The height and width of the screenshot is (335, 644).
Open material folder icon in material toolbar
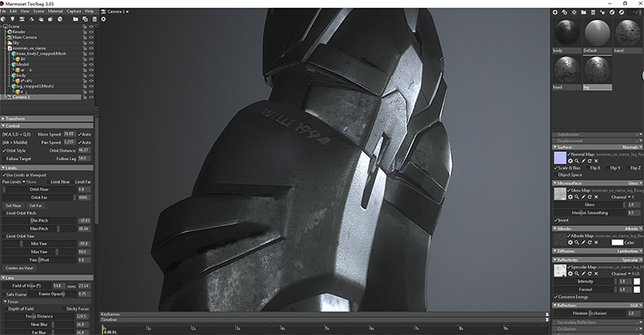(x=584, y=12)
